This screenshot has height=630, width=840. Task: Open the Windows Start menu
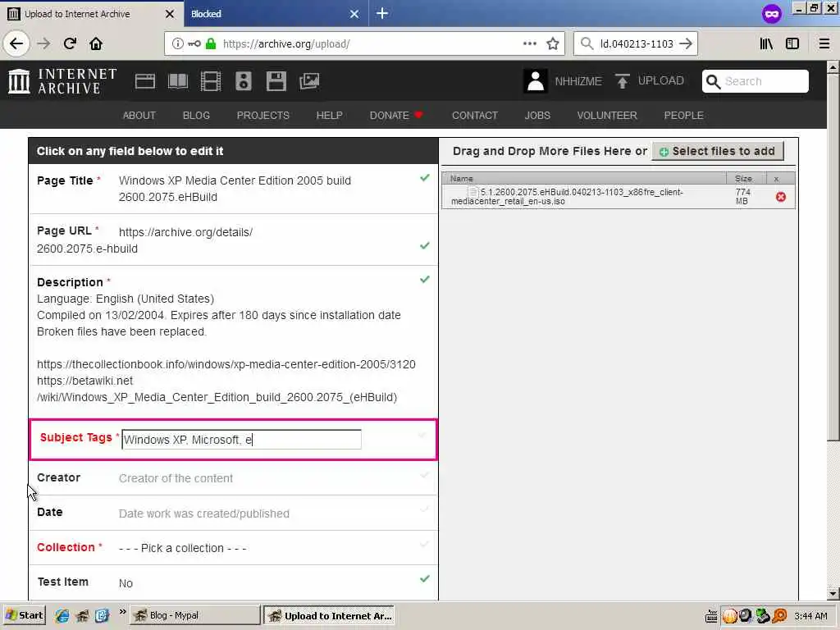click(x=25, y=615)
